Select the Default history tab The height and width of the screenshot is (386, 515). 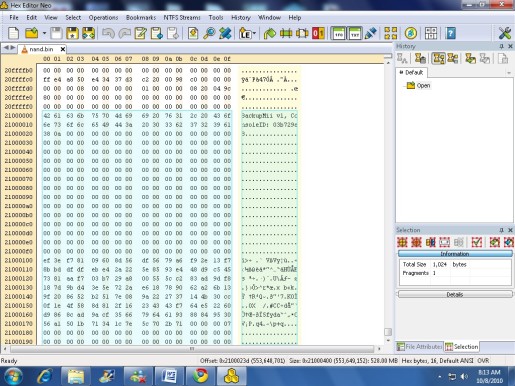412,72
